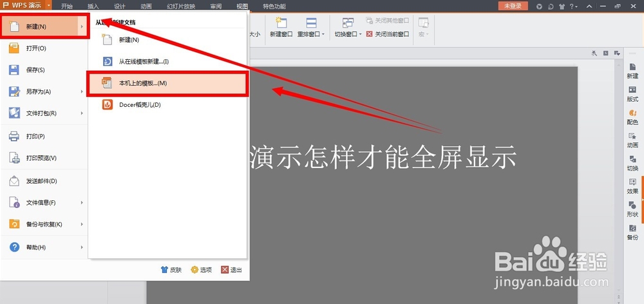Viewport: 644px width, 304px height.
Task: Click the 重排窗口 arrange windows icon
Action: point(311,23)
